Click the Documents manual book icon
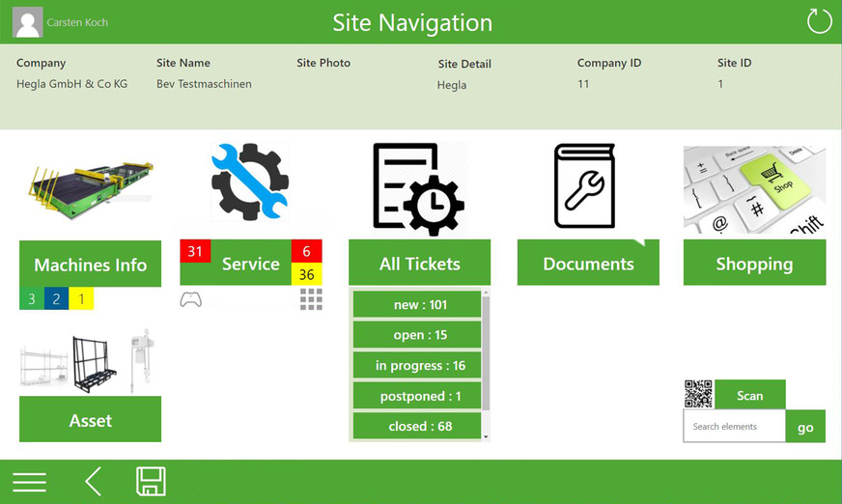The image size is (842, 504). pos(584,186)
